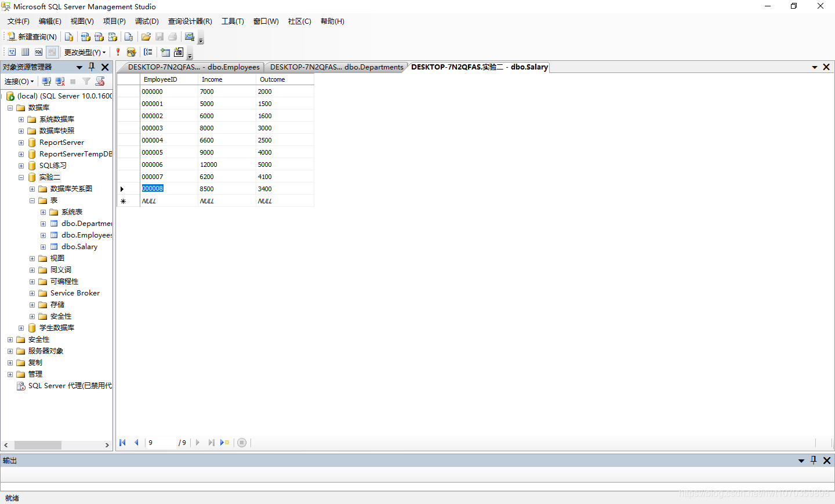Click current record number field
This screenshot has height=504, width=835.
[161, 443]
